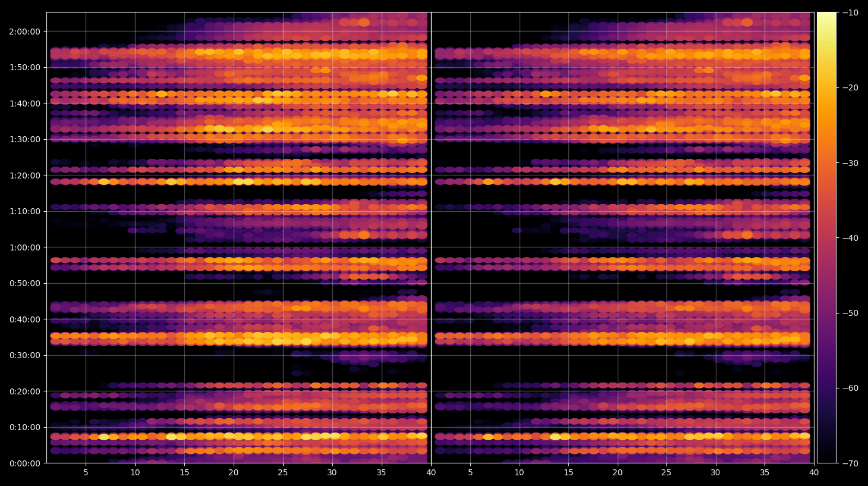Click x-axis label 15 of the right plot
Image resolution: width=868 pixels, height=486 pixels.
click(x=568, y=473)
